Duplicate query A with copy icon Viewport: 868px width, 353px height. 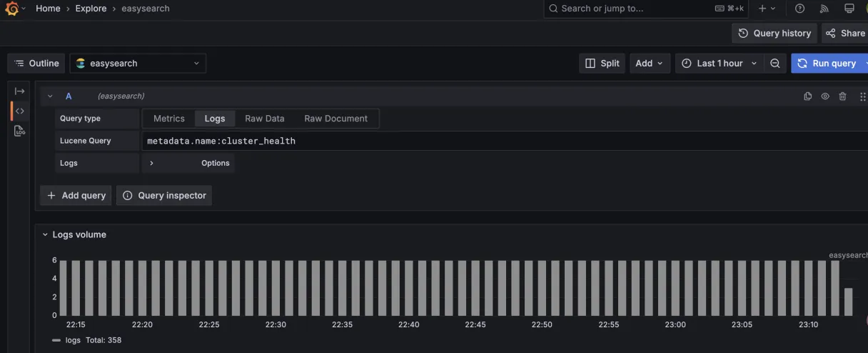808,96
